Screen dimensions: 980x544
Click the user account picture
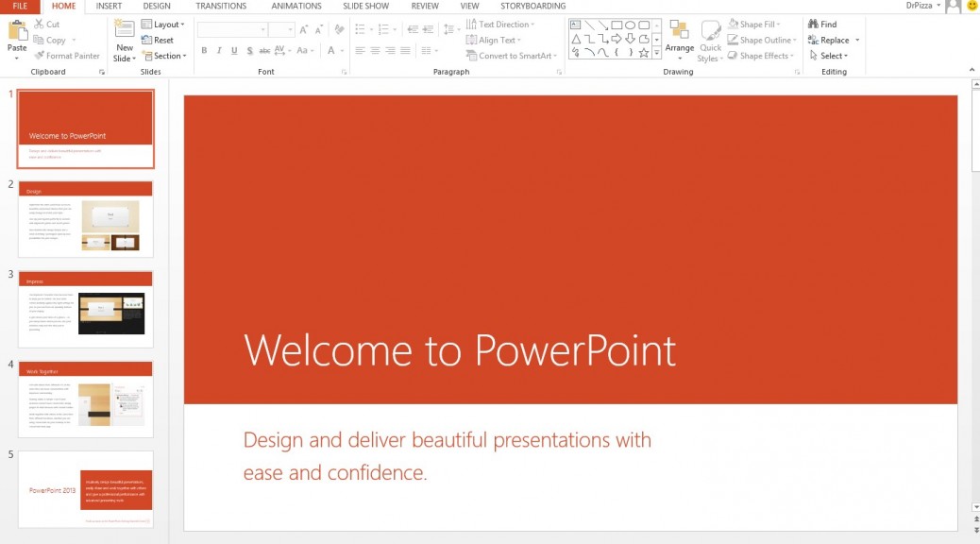click(954, 7)
